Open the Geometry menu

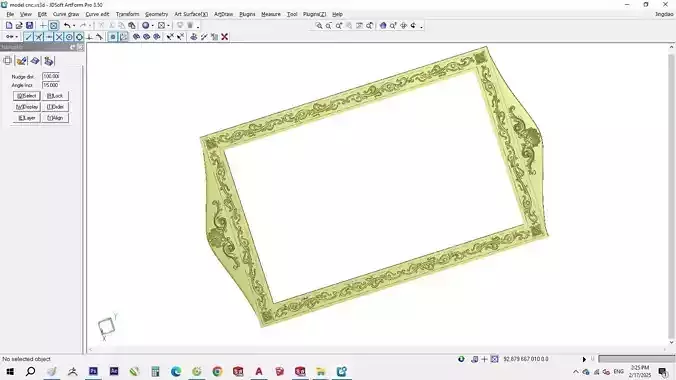click(x=156, y=14)
